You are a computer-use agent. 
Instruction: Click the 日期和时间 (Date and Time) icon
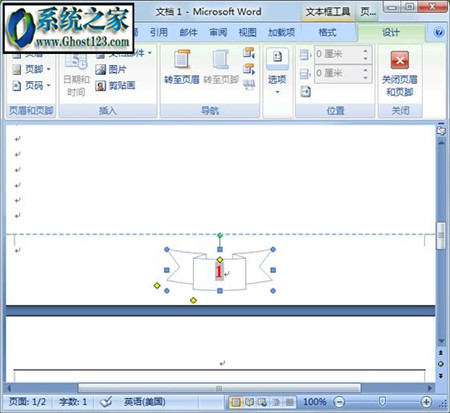tap(76, 61)
